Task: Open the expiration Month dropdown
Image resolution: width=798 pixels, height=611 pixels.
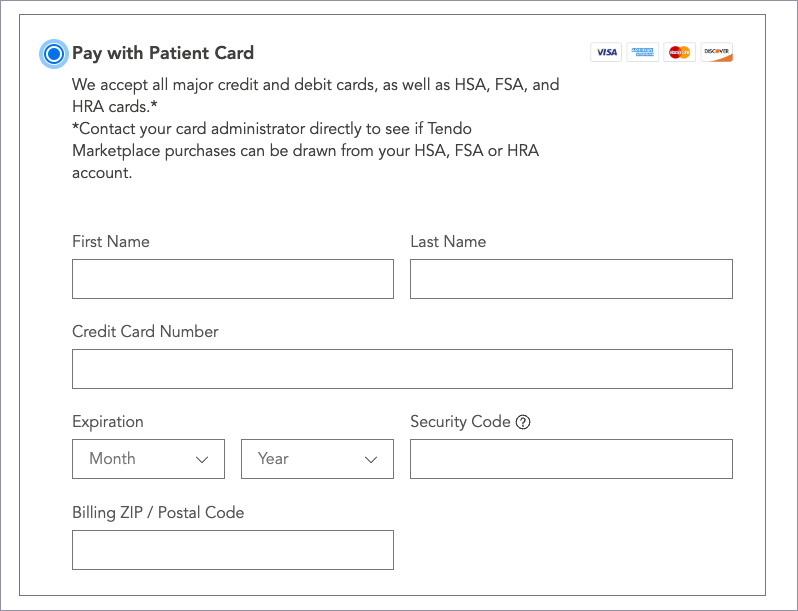Action: 148,459
